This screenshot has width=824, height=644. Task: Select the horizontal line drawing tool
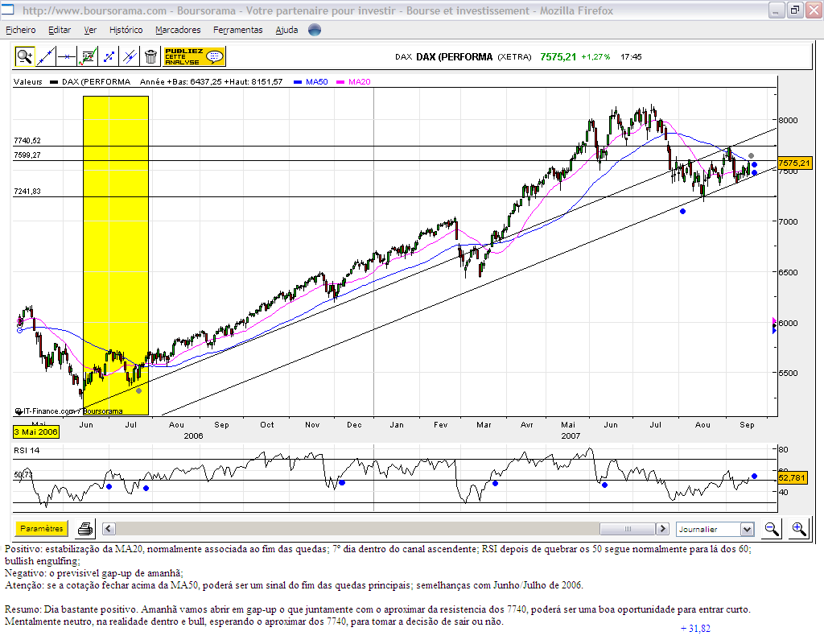[x=67, y=56]
